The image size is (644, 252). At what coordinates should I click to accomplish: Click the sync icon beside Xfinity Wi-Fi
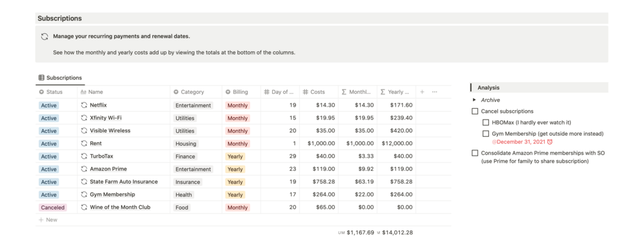(84, 118)
